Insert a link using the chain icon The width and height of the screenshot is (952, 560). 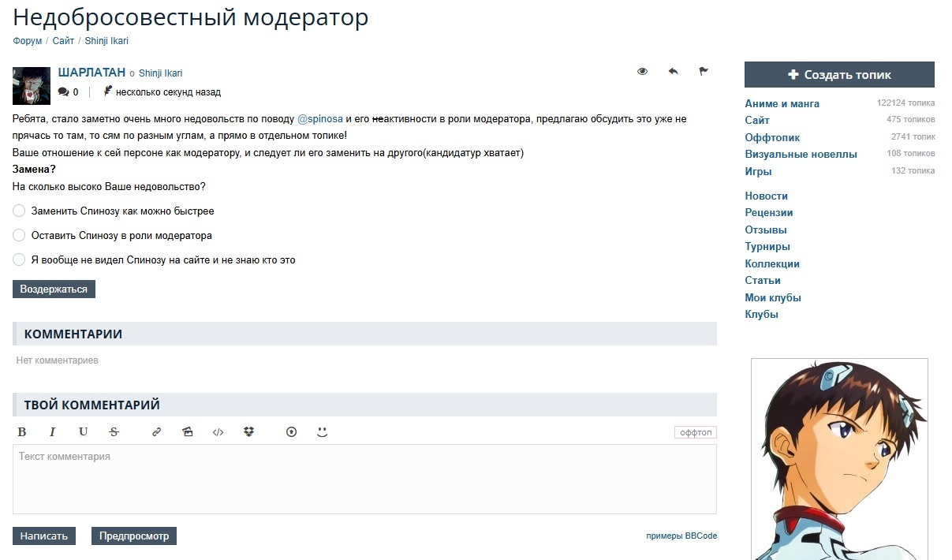[156, 432]
